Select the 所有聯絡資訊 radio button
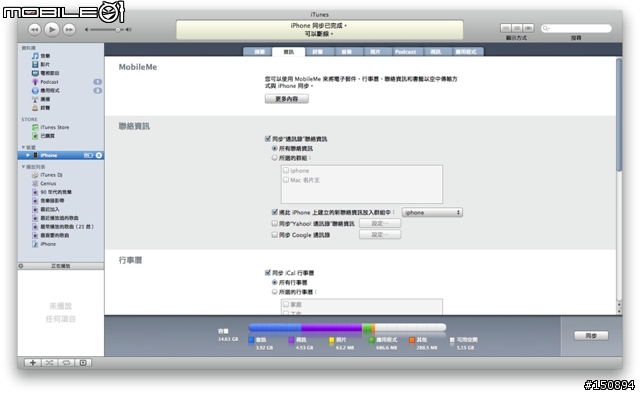The image size is (640, 393). [x=275, y=148]
